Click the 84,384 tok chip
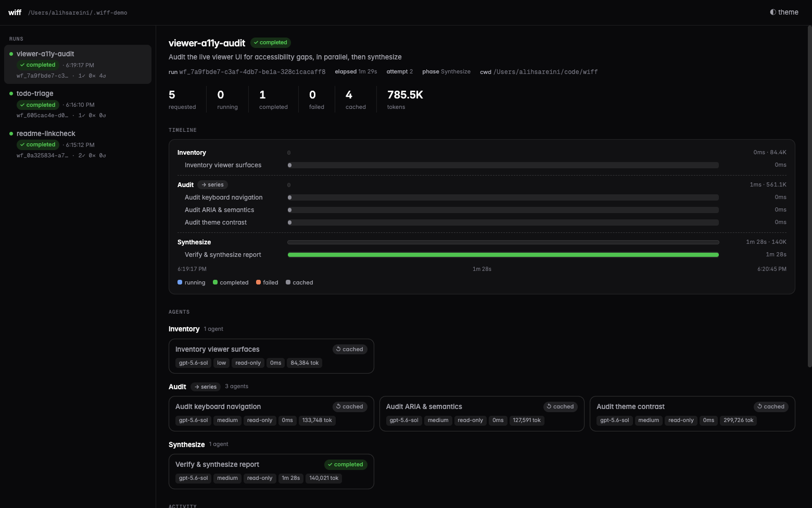 pos(304,363)
